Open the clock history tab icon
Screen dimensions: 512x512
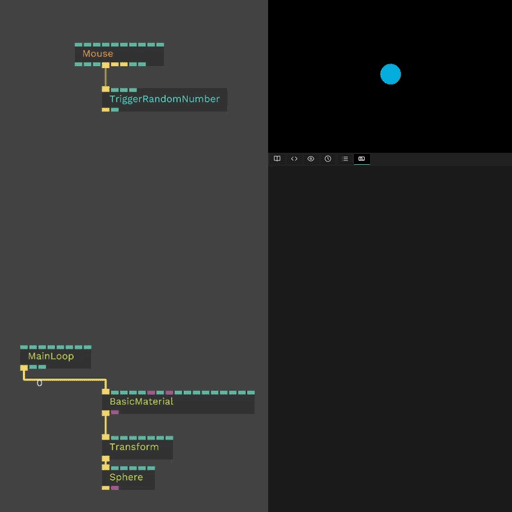click(328, 159)
